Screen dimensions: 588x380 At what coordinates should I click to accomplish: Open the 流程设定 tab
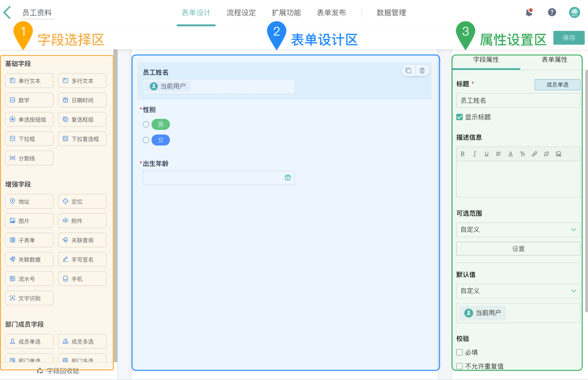(x=241, y=13)
